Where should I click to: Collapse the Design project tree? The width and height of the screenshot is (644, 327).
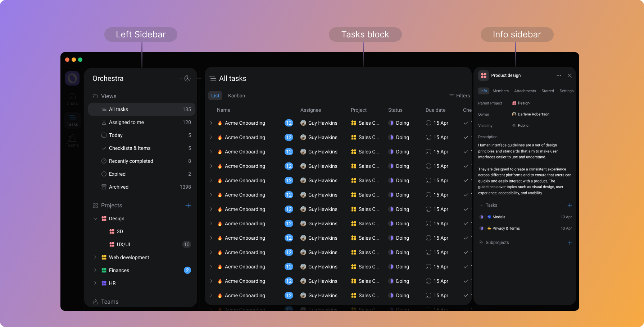click(x=95, y=218)
